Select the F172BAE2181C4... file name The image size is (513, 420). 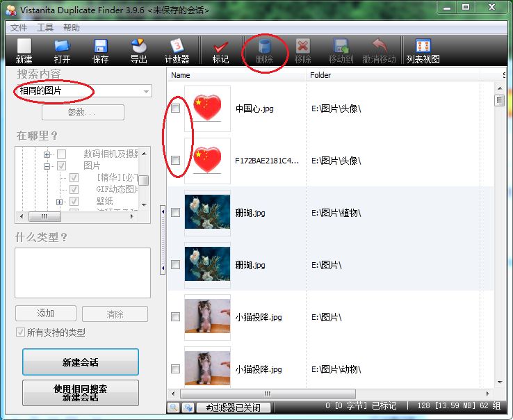pyautogui.click(x=267, y=161)
